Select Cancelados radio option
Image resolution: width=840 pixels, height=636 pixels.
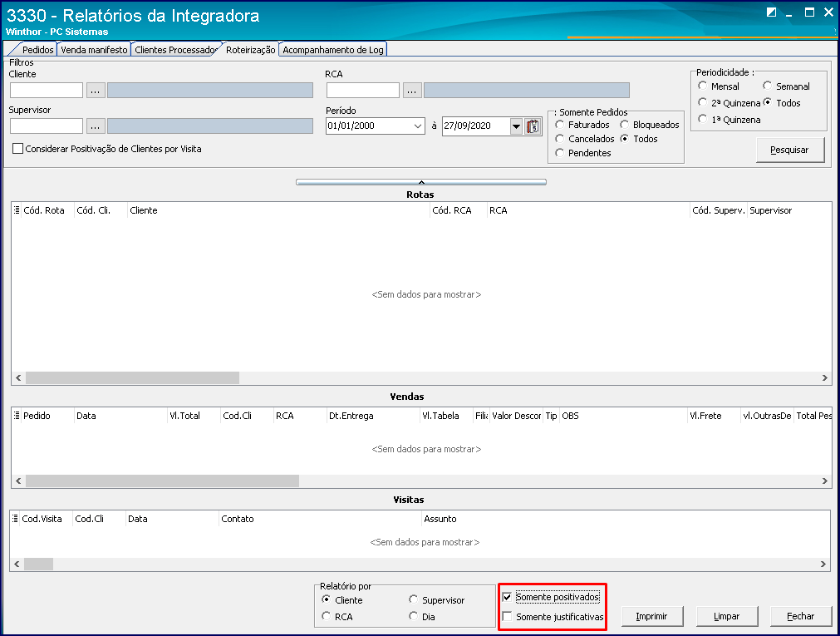560,138
